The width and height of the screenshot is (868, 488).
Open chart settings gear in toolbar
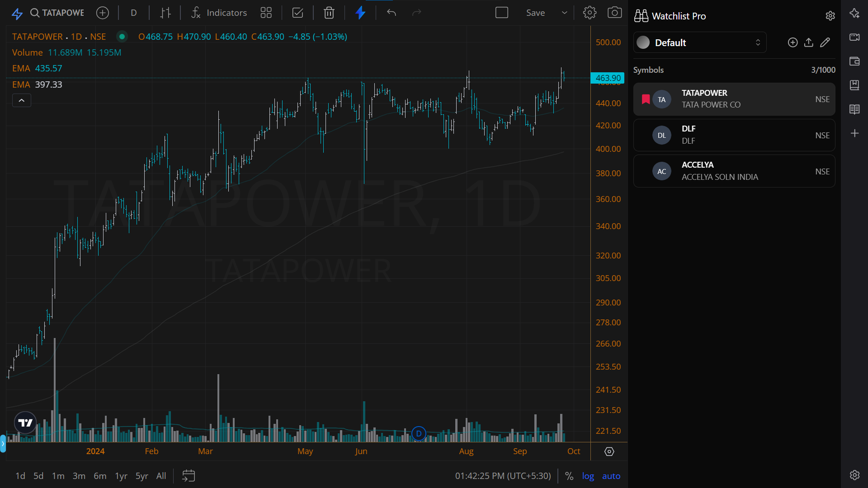[590, 13]
